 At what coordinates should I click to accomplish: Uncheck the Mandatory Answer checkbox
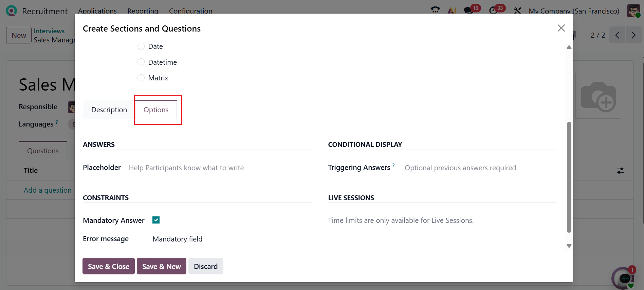point(156,220)
